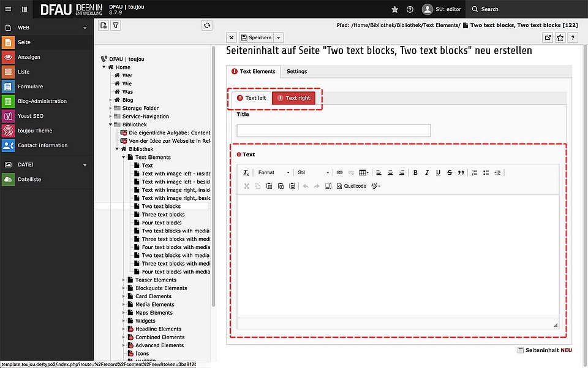
Task: Toggle italic formatting
Action: point(426,173)
